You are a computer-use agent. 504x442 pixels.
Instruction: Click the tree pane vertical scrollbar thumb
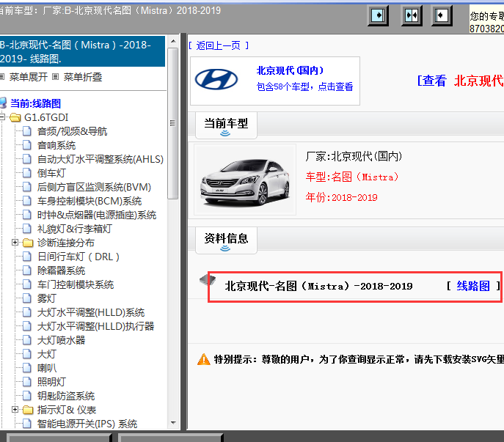pyautogui.click(x=173, y=123)
